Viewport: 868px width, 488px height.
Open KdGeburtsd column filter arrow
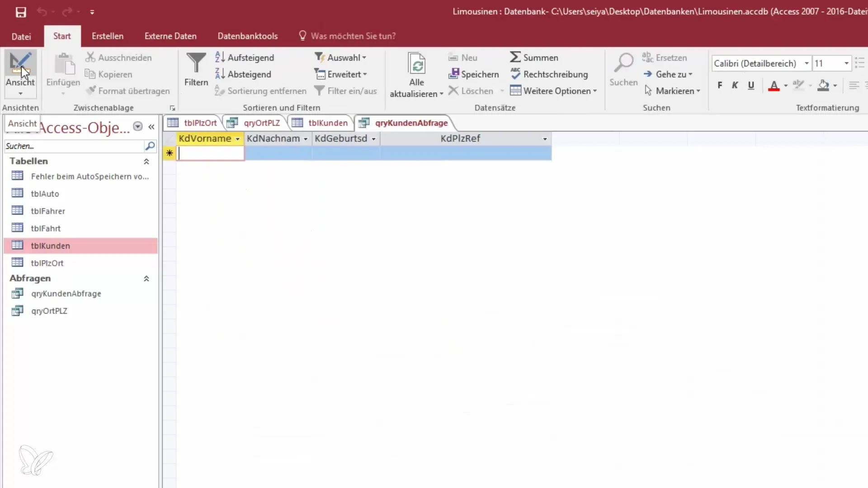(x=373, y=139)
